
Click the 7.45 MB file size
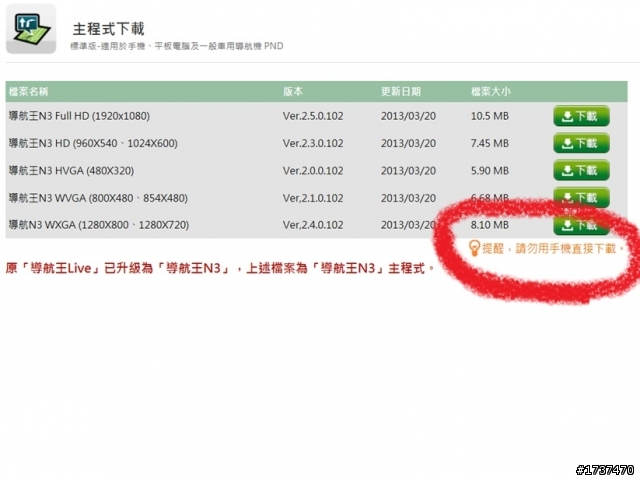(x=490, y=143)
